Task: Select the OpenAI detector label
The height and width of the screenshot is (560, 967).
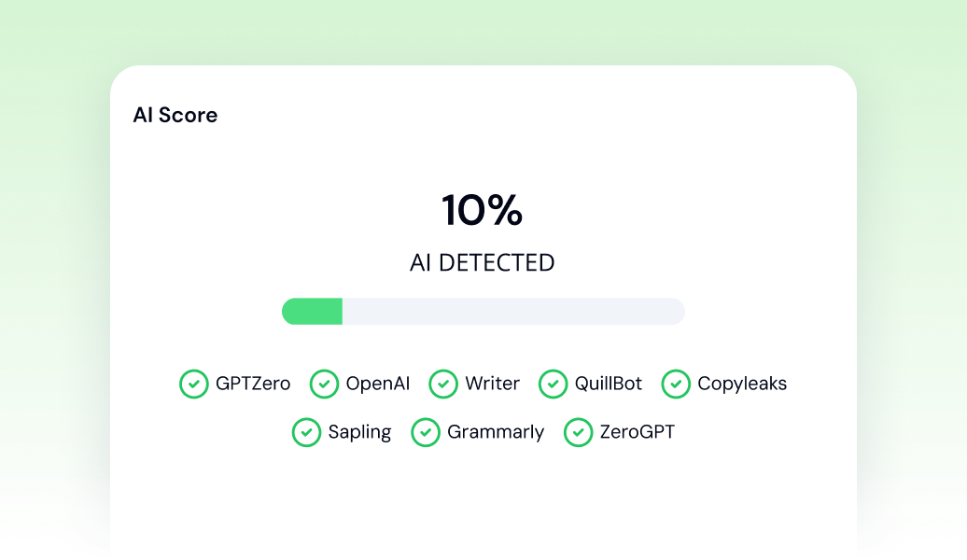Action: tap(378, 384)
